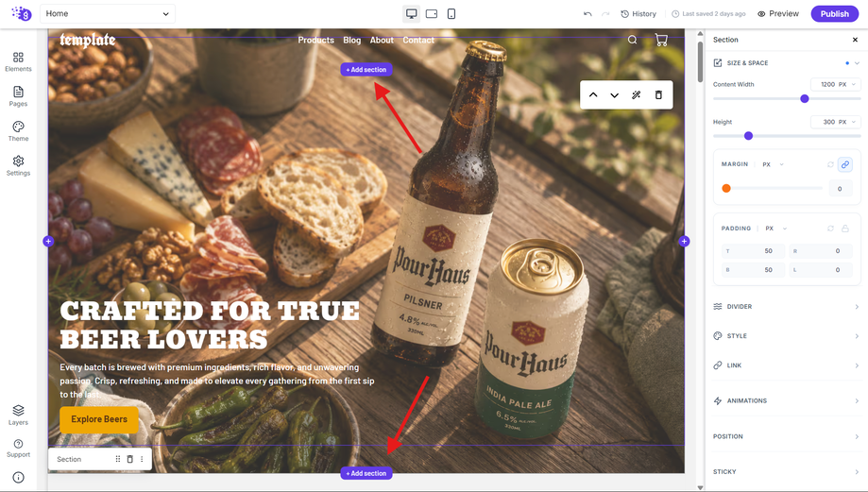Click the Content Width slider handle

click(805, 98)
